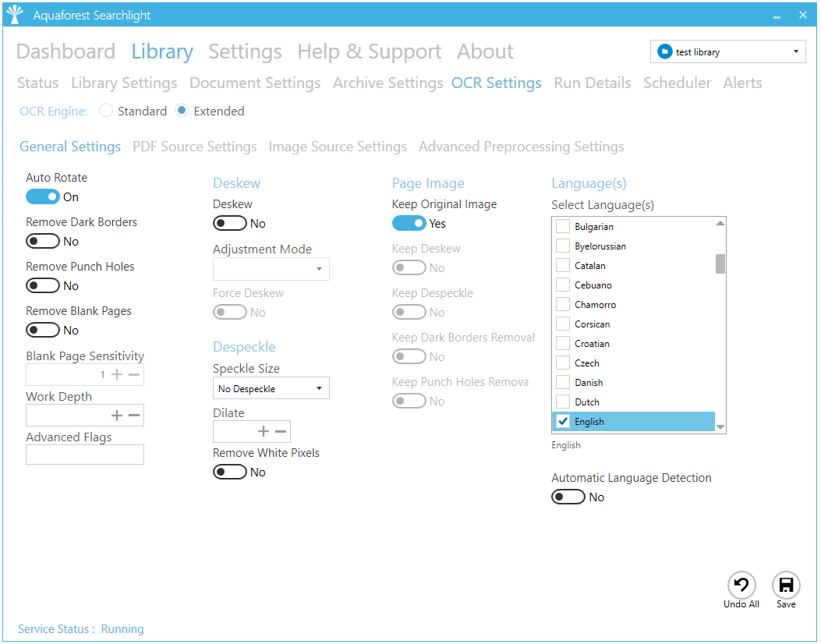Select the Standard OCR engine radio button

click(x=106, y=111)
